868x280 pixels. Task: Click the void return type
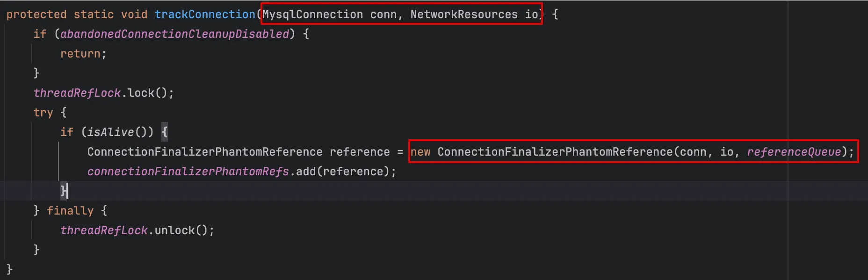point(134,14)
